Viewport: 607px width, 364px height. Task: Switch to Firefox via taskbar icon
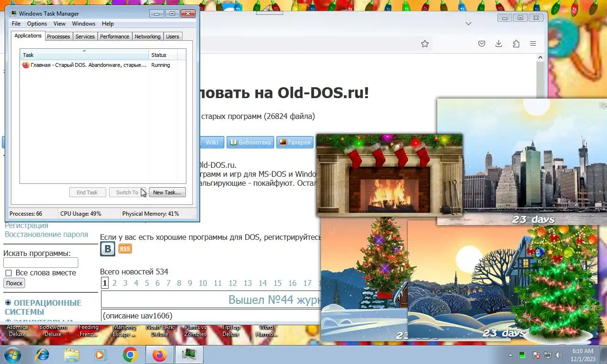159,355
